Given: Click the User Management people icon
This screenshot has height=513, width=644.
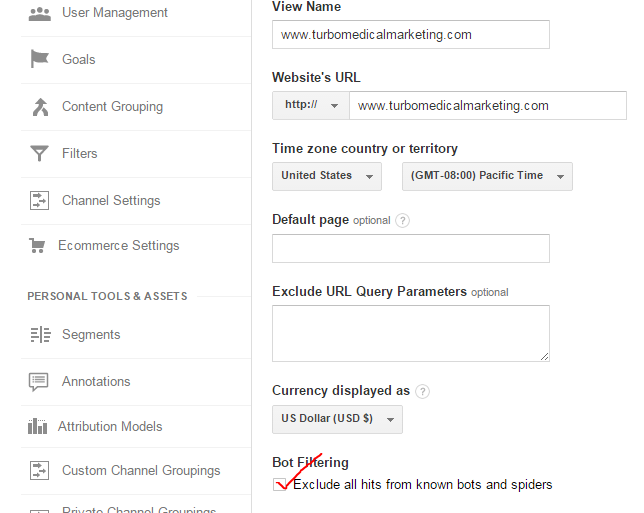Looking at the screenshot, I should (x=40, y=13).
